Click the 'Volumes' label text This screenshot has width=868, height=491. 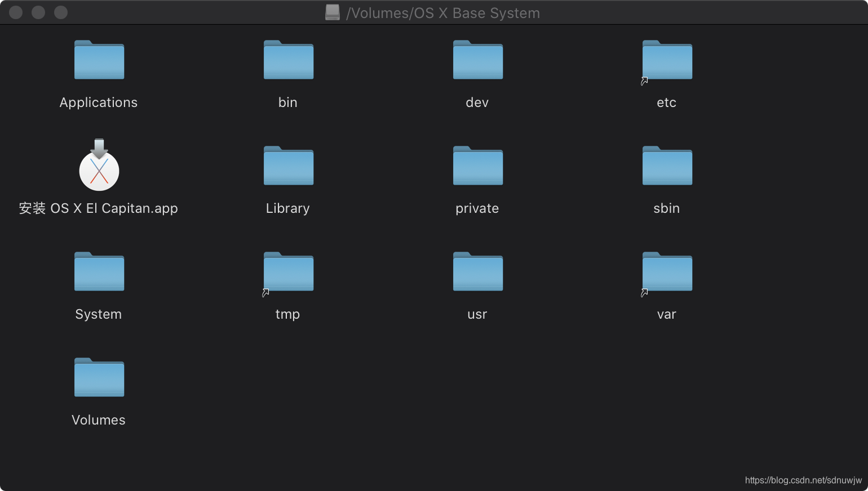point(99,420)
